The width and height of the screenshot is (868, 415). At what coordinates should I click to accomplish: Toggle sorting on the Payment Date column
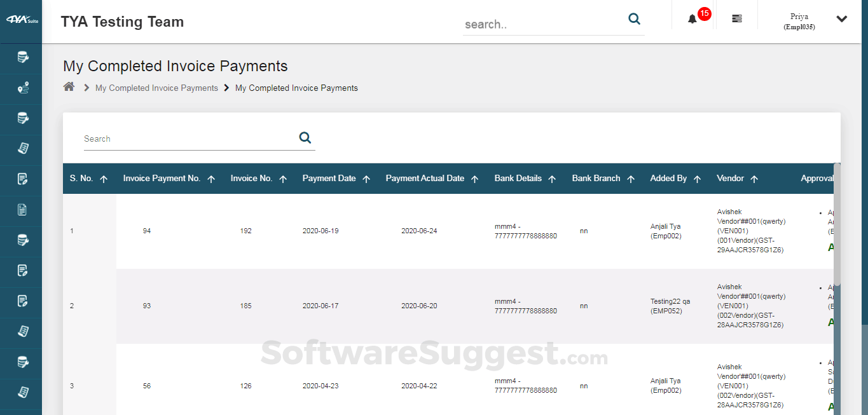368,179
